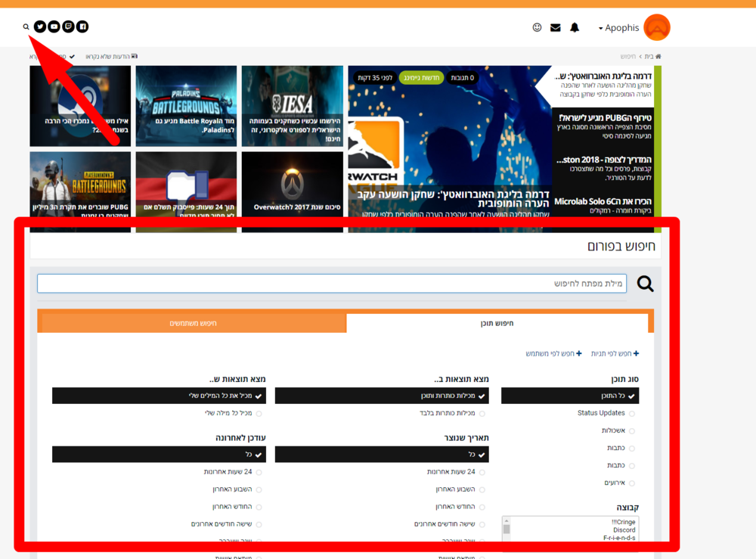The image size is (756, 559).
Task: Click the smiley face icon in header
Action: tap(537, 28)
